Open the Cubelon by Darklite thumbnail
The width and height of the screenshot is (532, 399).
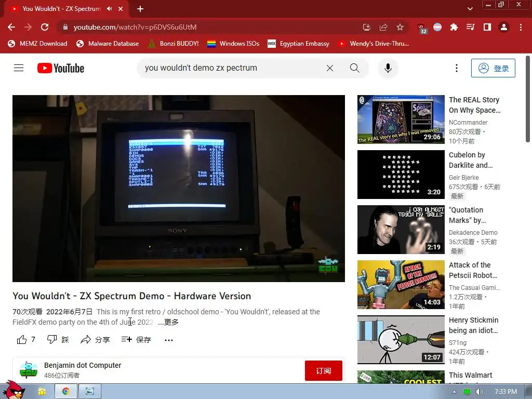[401, 175]
